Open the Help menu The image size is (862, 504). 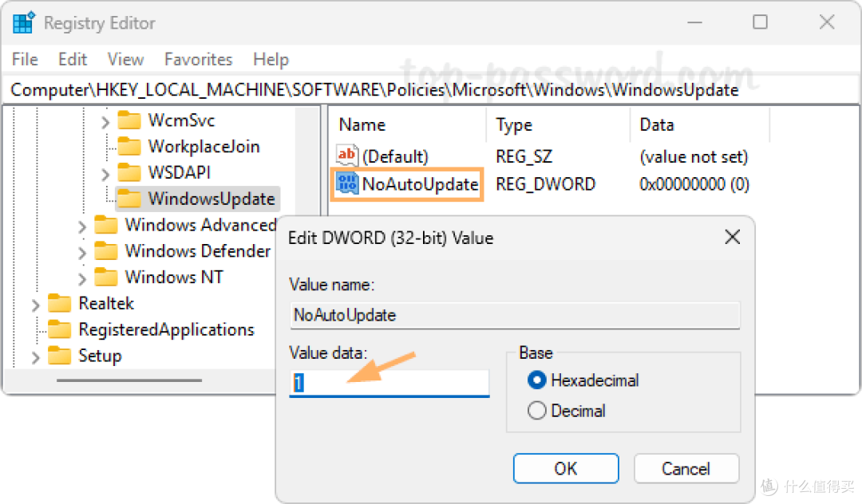pyautogui.click(x=271, y=59)
